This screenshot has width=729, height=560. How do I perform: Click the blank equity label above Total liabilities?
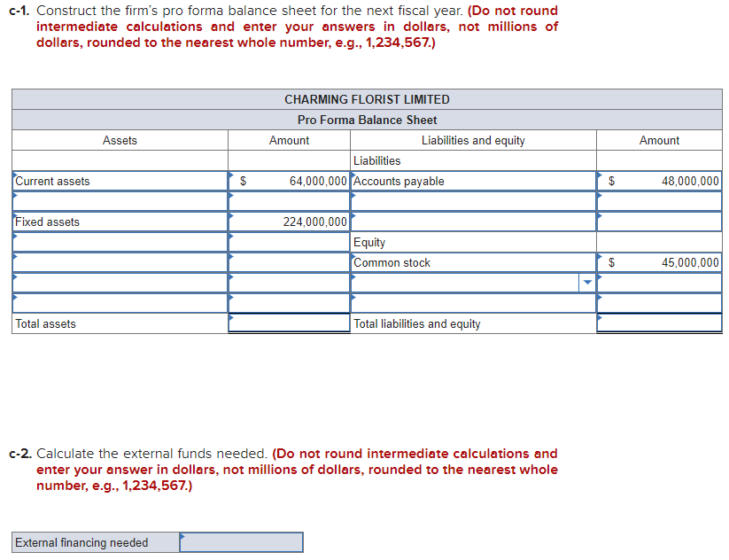click(473, 303)
